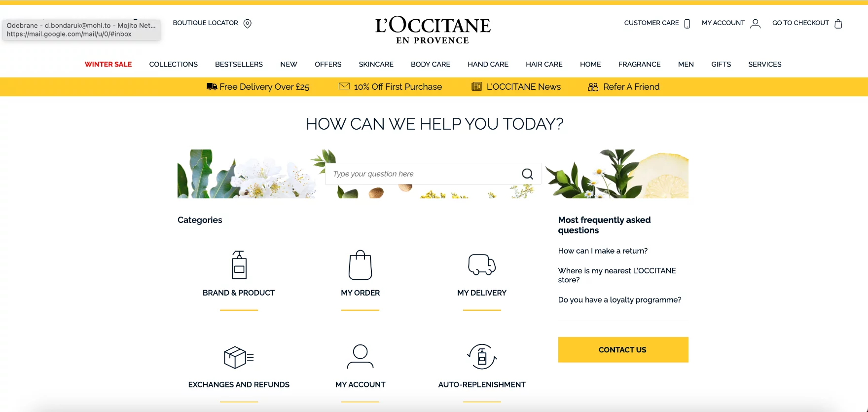Screen dimensions: 868x412
Task: Click the My Account person icon in header
Action: pyautogui.click(x=755, y=24)
